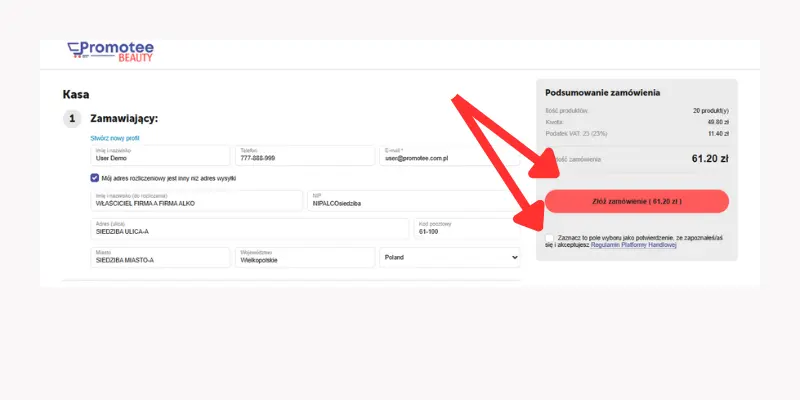Screen dimensions: 800x400
Task: Focus the E-mail input field
Action: (x=448, y=156)
